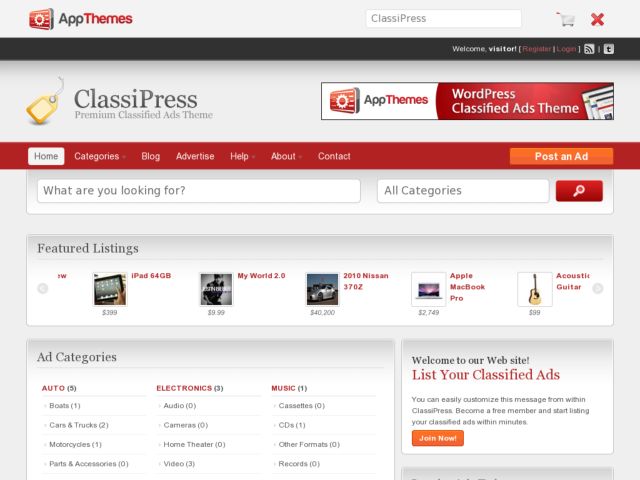Open the 2010 Nissan 370Z thumbnail
The width and height of the screenshot is (640, 480).
coord(322,289)
